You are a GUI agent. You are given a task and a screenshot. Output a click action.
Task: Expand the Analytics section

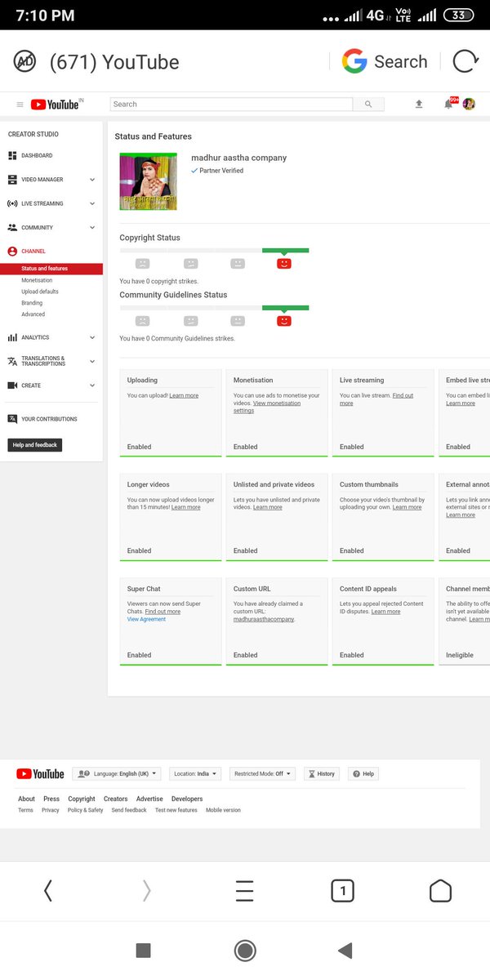click(x=92, y=337)
